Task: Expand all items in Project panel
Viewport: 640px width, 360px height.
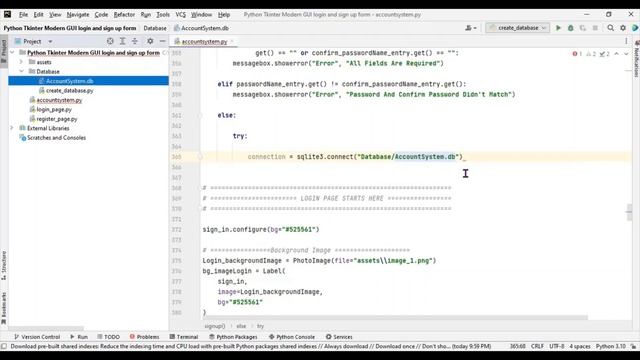Action: click(122, 41)
